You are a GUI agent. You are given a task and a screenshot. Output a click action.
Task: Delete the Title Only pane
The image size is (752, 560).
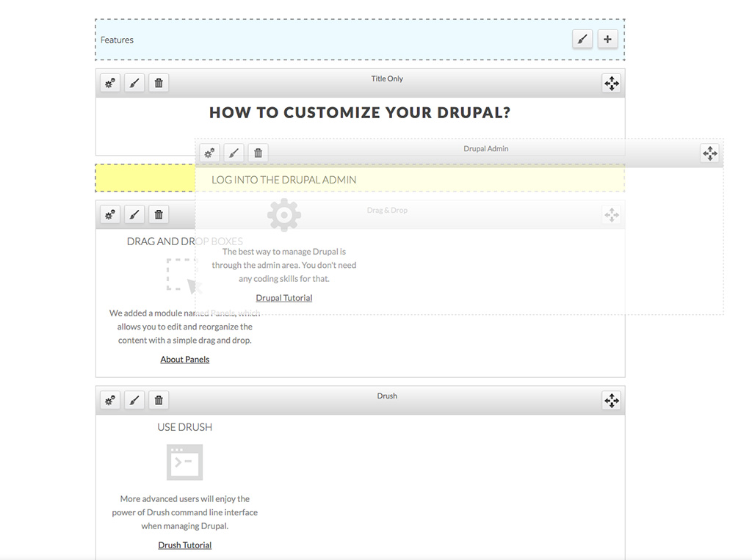[x=159, y=84]
